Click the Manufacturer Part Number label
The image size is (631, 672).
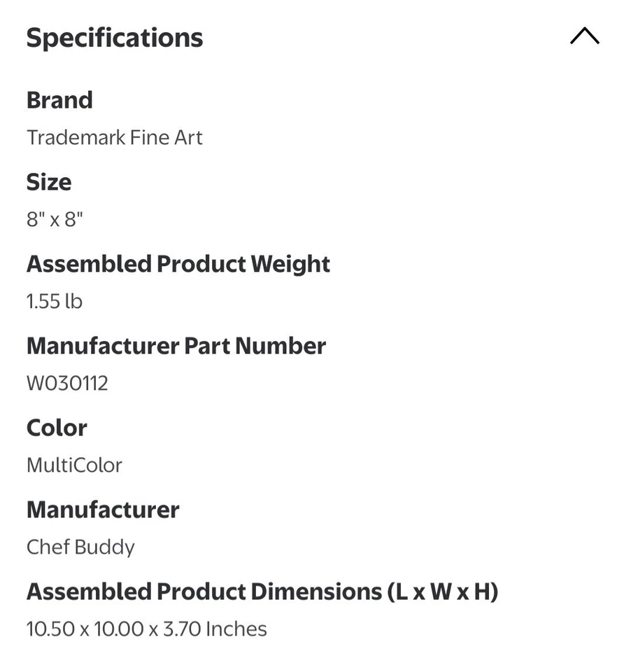[x=176, y=346]
